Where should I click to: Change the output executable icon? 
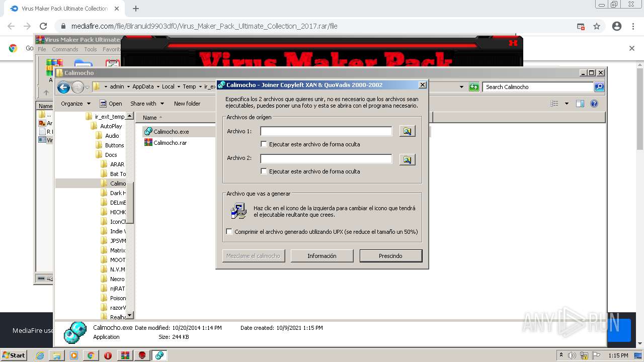coord(238,211)
